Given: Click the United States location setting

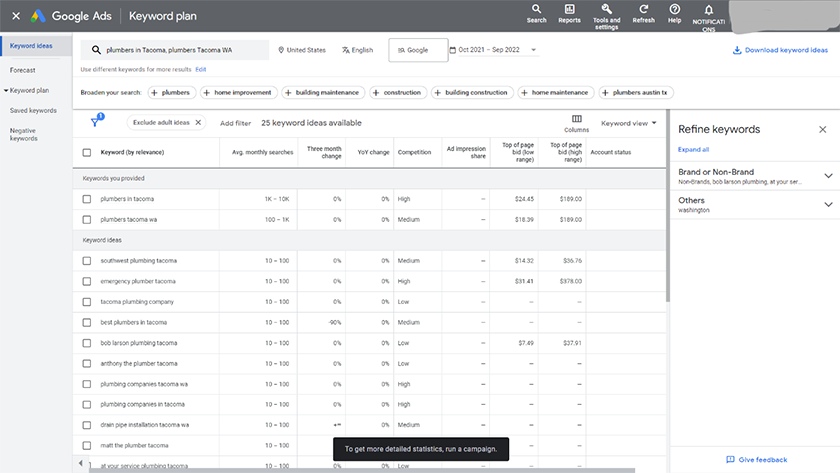Looking at the screenshot, I should (302, 50).
